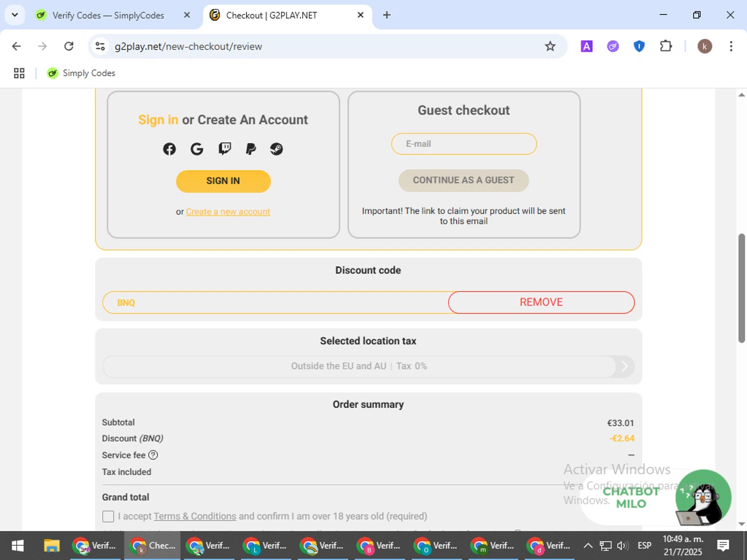Open the purple A extension
Image resolution: width=747 pixels, height=560 pixels.
coord(587,46)
